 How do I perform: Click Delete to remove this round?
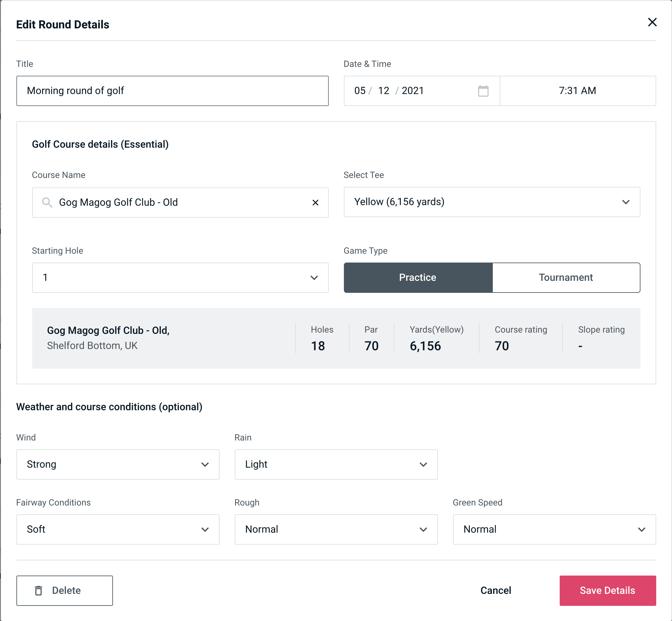[x=65, y=590]
